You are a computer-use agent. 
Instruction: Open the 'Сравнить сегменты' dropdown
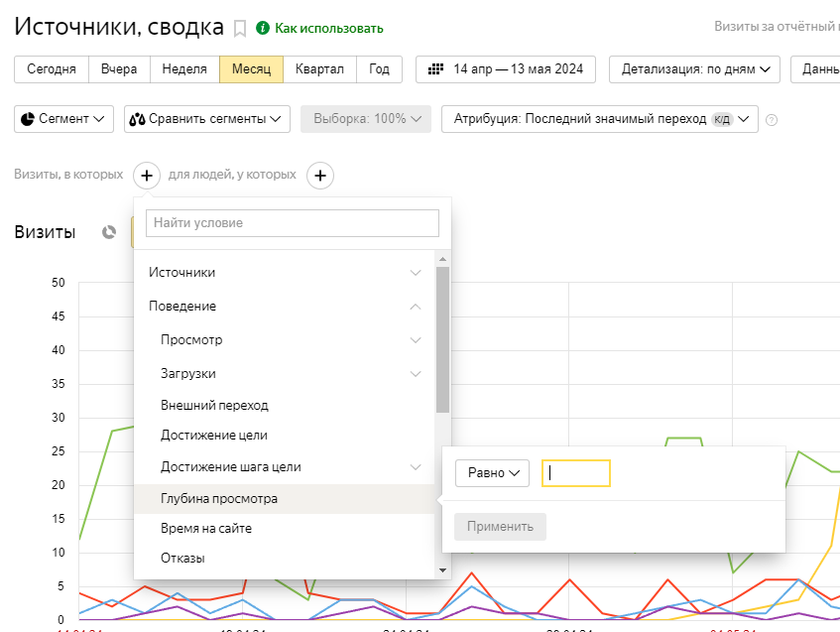(207, 119)
